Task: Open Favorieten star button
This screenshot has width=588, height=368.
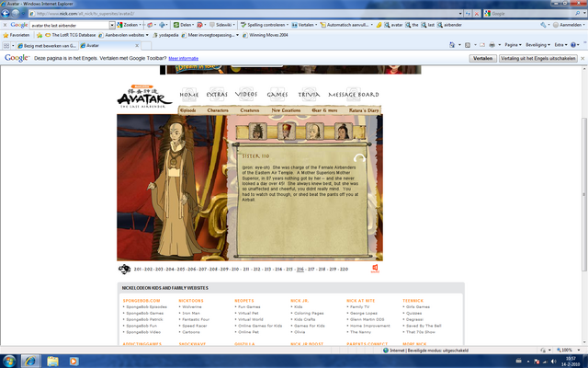Action: click(17, 35)
